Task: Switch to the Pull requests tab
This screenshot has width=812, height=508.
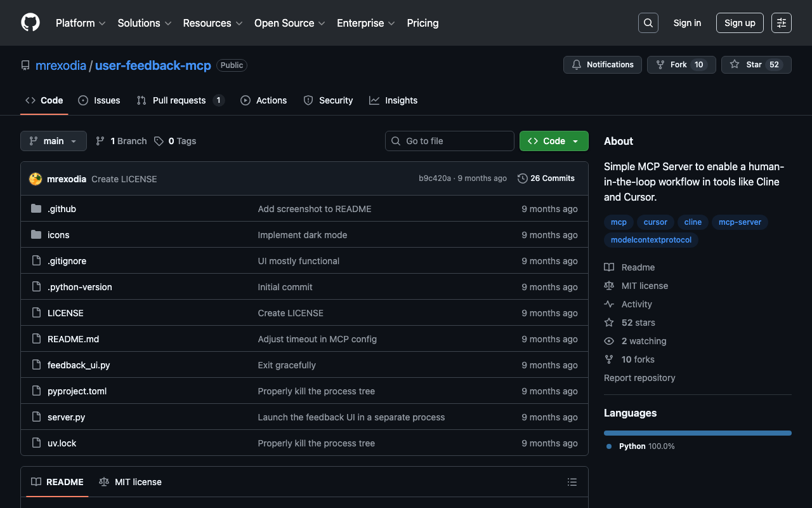Action: (x=180, y=100)
